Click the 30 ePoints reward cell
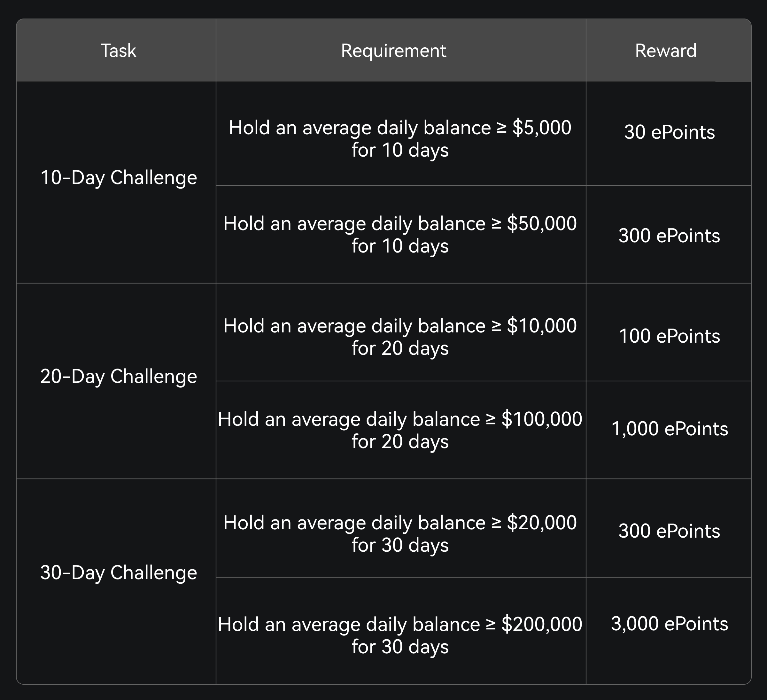 pos(669,132)
